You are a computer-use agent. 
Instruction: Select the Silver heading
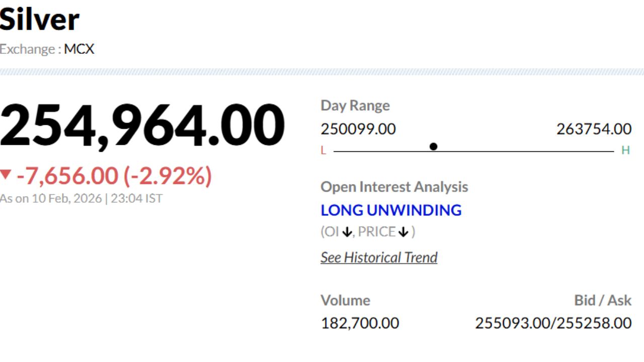click(x=40, y=20)
